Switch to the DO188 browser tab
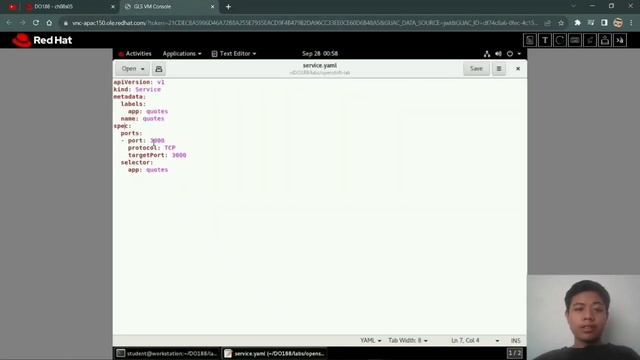 click(67, 7)
